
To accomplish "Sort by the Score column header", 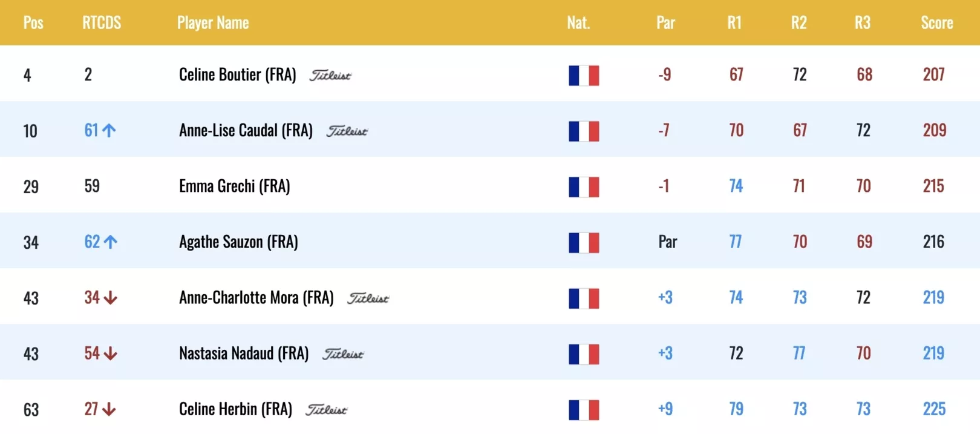I will tap(937, 23).
